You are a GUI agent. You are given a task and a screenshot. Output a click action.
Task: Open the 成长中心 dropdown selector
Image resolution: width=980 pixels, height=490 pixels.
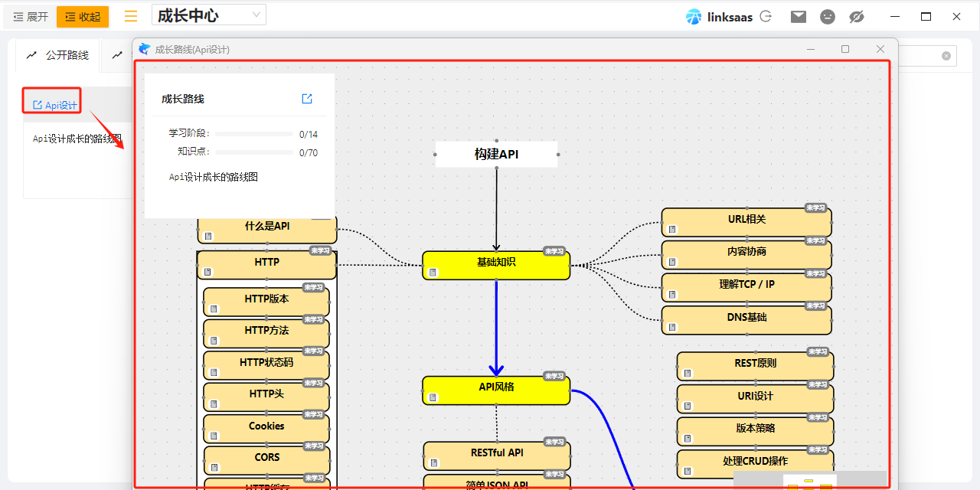(x=209, y=15)
